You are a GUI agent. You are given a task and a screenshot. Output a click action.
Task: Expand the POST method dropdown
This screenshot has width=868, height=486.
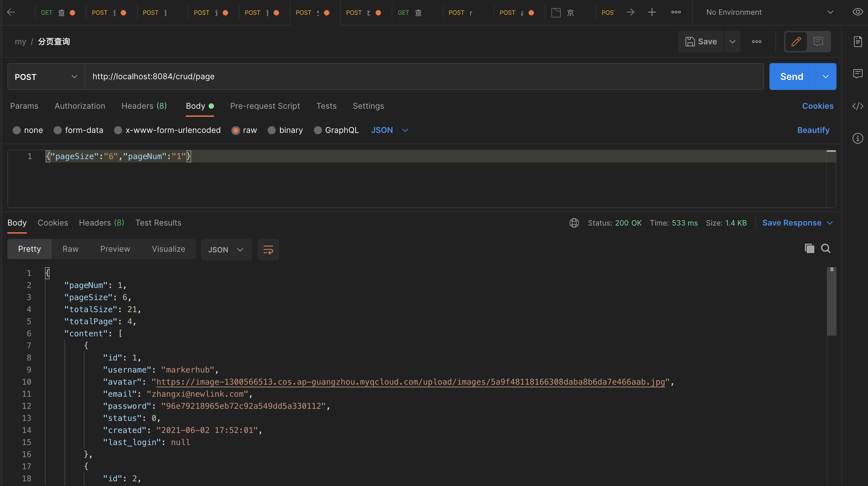46,77
